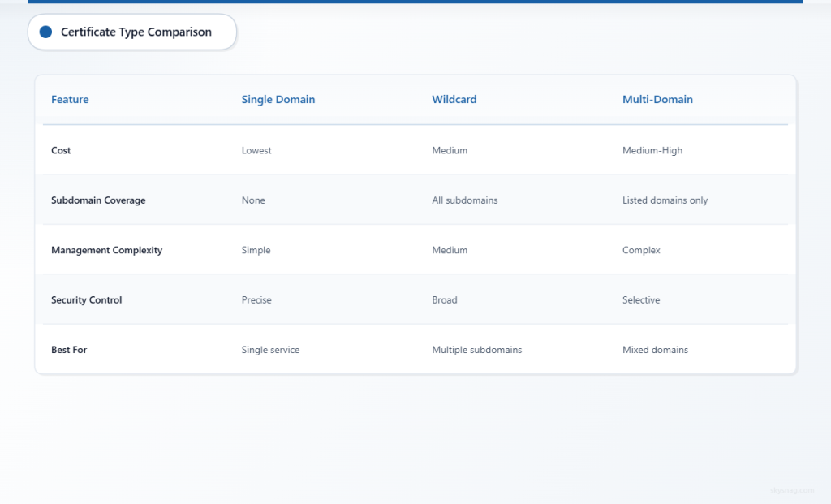Click the Feature column header

[x=70, y=99]
